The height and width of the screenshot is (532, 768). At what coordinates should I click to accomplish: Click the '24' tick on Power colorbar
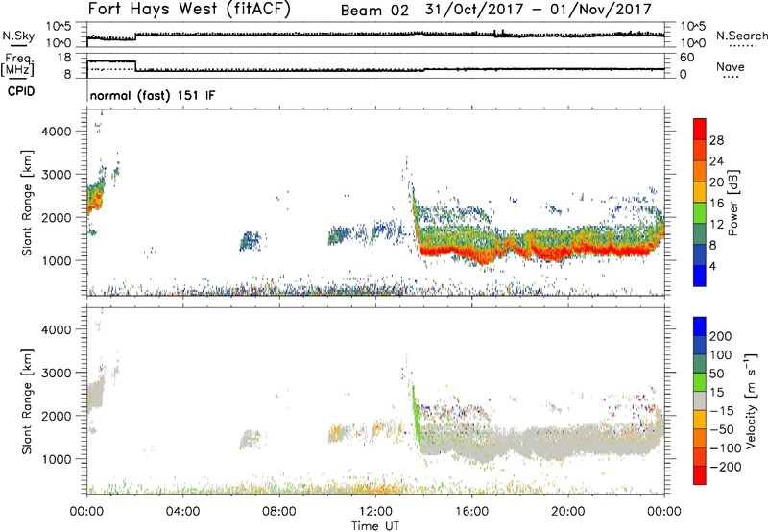pos(716,161)
